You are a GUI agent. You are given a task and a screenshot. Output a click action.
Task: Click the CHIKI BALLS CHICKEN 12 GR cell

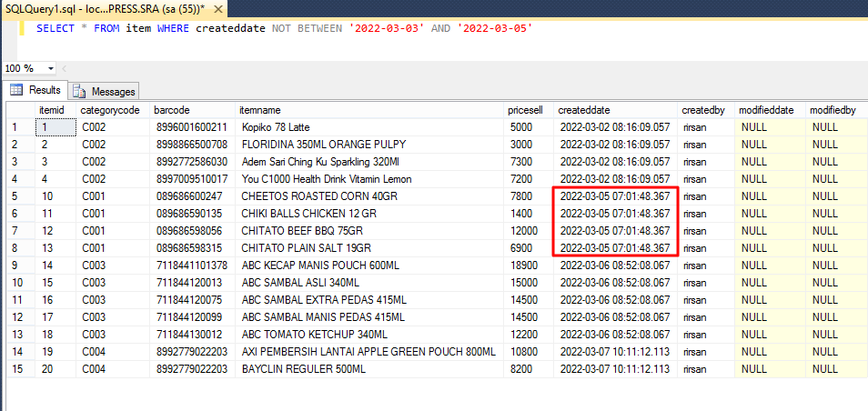(369, 214)
